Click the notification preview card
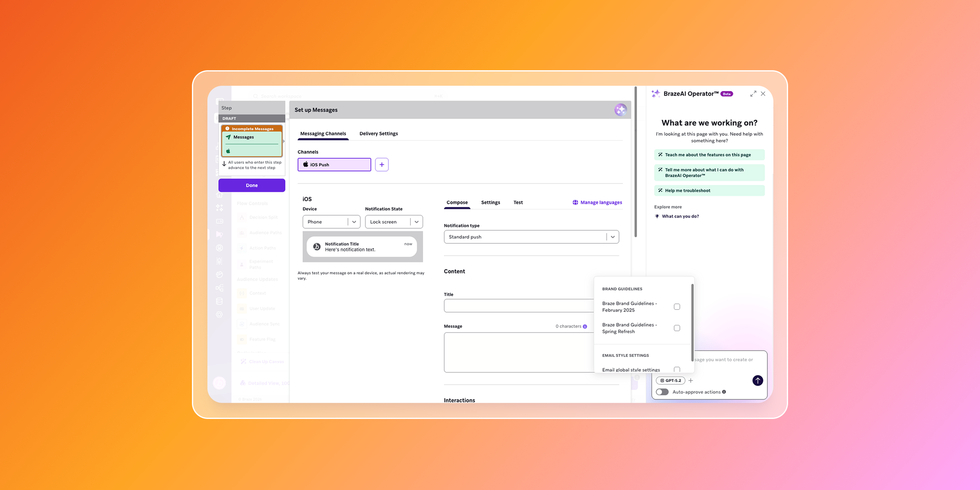Viewport: 980px width, 490px height. click(x=362, y=247)
